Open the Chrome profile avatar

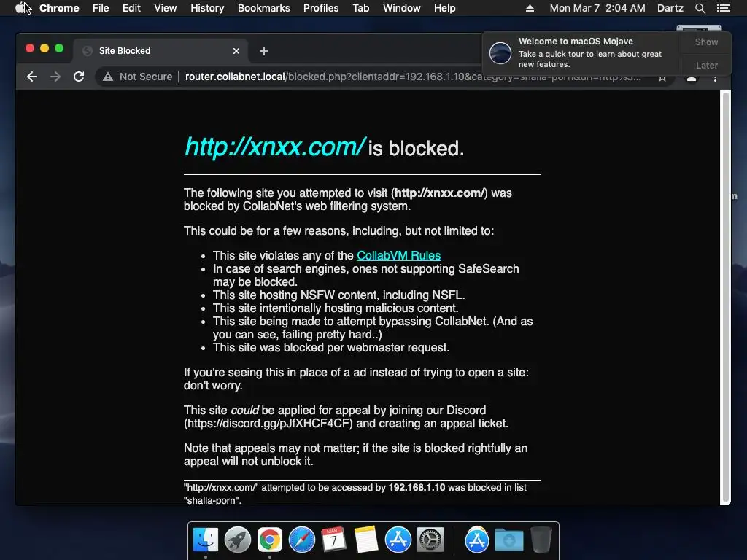click(692, 79)
